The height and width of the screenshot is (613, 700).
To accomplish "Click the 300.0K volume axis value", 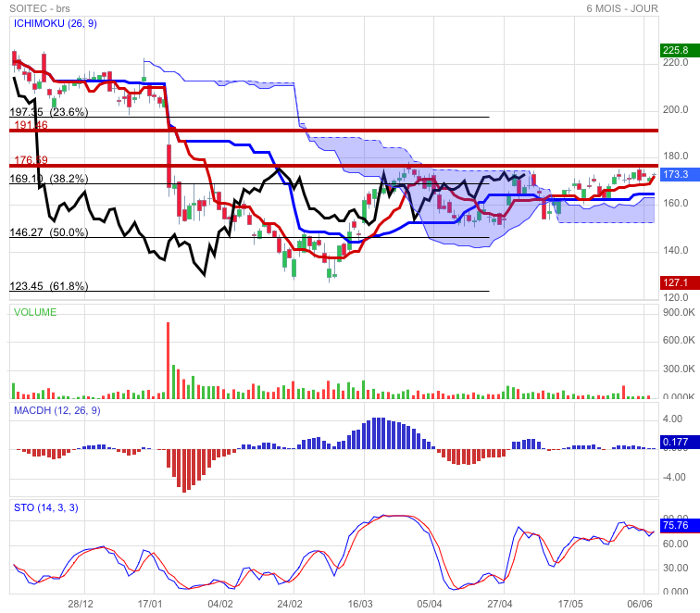I will 679,369.
